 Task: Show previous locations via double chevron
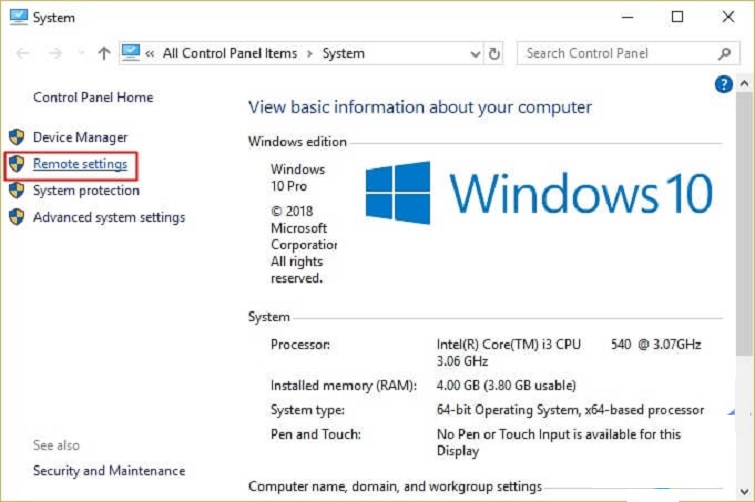click(x=150, y=53)
